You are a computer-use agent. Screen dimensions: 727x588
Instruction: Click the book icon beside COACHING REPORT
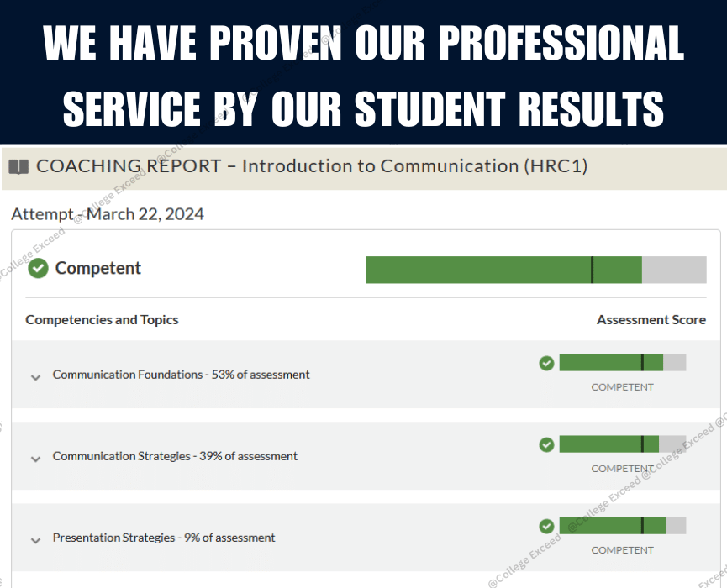(19, 167)
